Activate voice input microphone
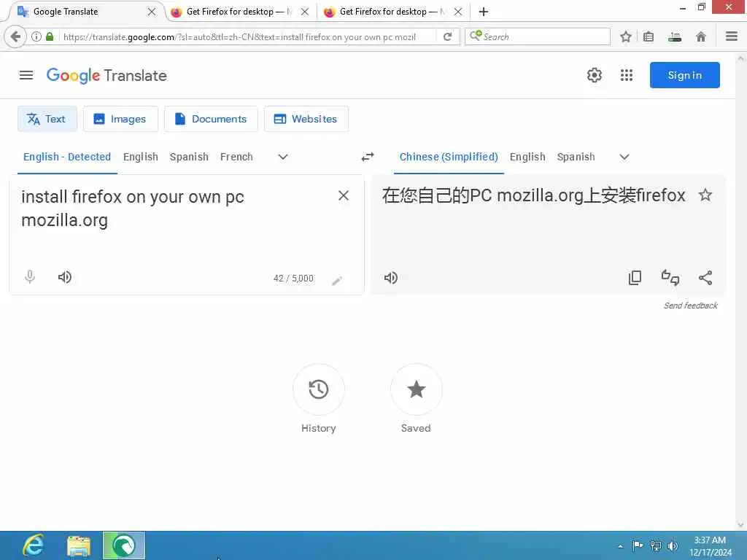Screen dimensions: 747x560 coord(29,276)
